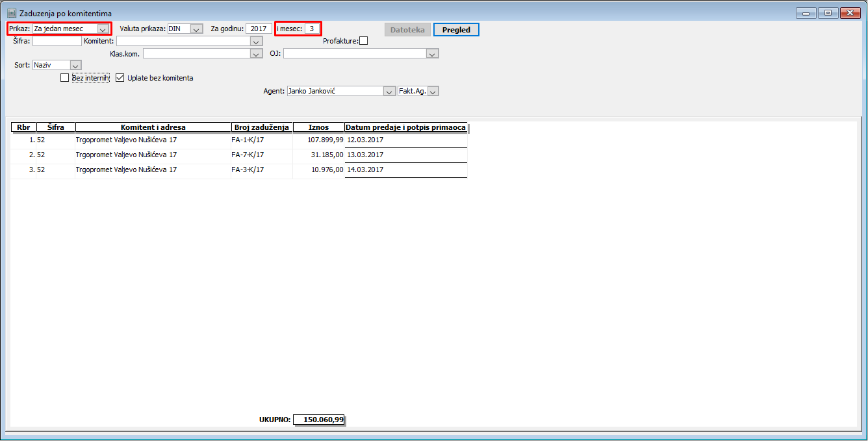Click the mesec field containing 3

(x=312, y=29)
